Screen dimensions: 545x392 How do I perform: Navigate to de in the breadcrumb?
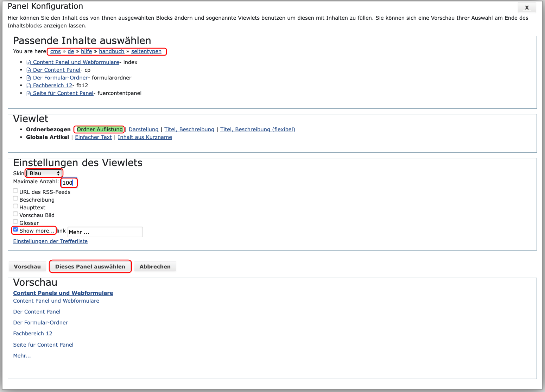click(71, 51)
